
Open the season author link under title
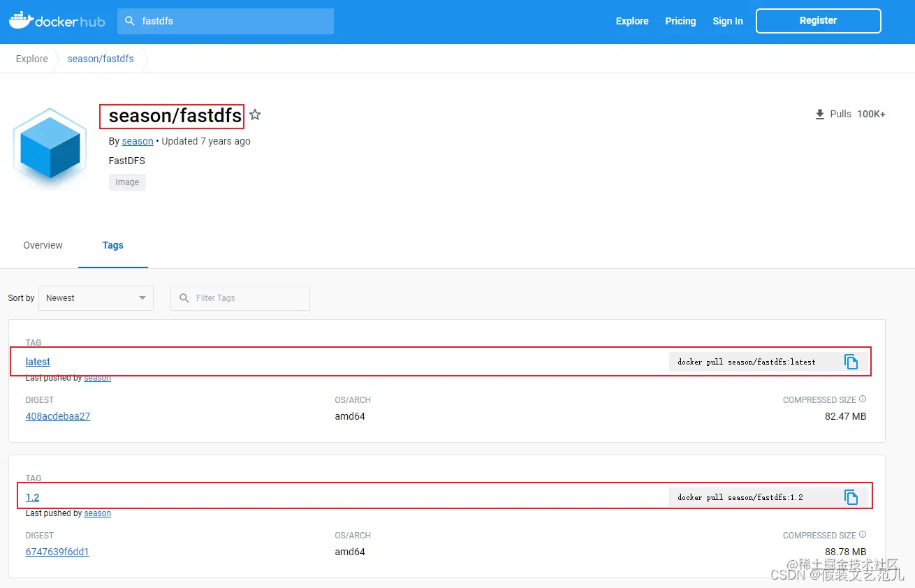point(138,141)
